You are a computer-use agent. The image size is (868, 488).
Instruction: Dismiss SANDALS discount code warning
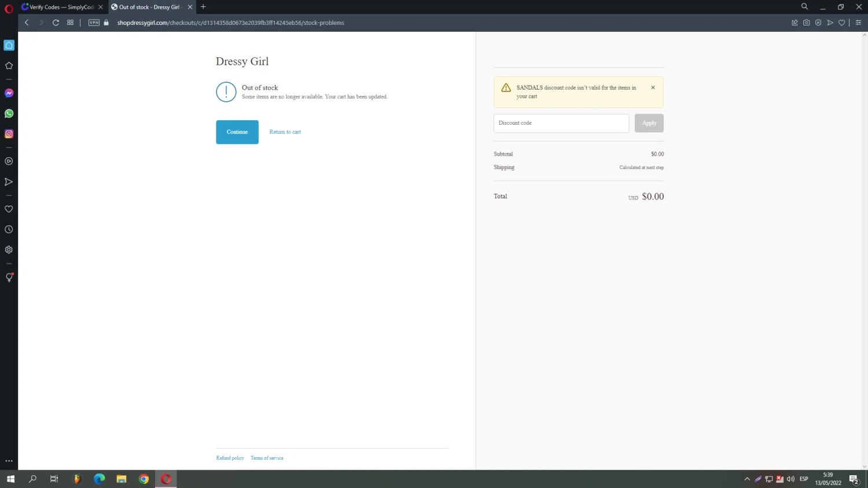[x=653, y=87]
